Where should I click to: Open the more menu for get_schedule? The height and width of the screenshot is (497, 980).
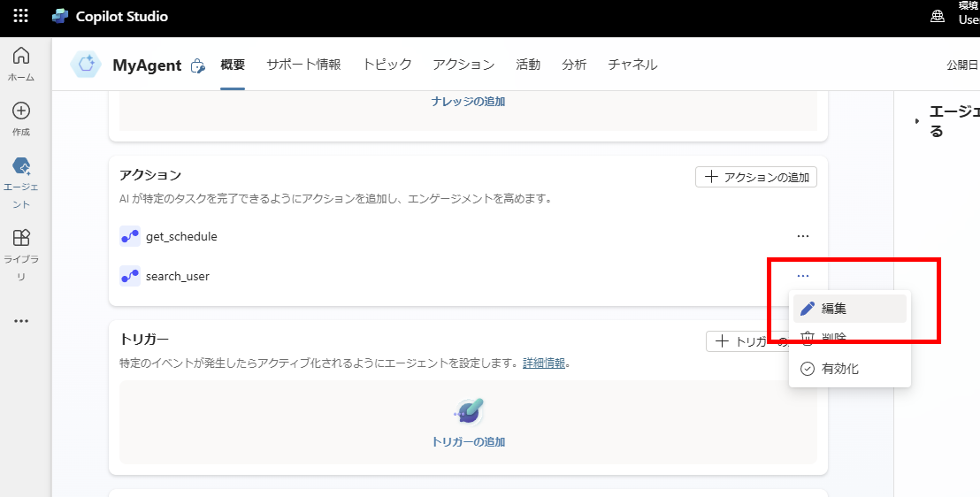point(802,236)
